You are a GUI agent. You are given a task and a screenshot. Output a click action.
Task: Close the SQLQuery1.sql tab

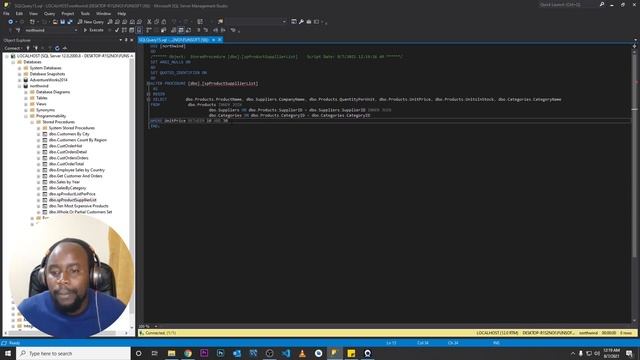point(220,40)
